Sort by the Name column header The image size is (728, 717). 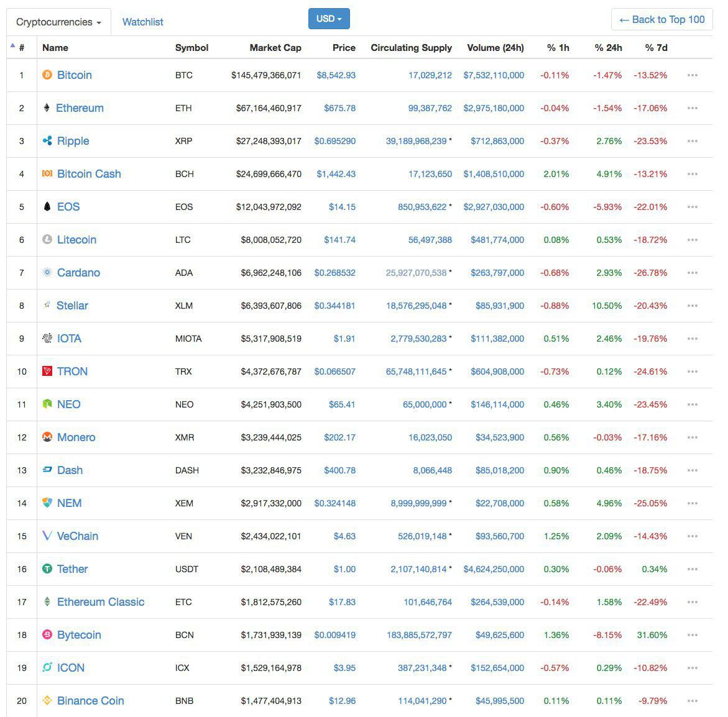(x=55, y=48)
